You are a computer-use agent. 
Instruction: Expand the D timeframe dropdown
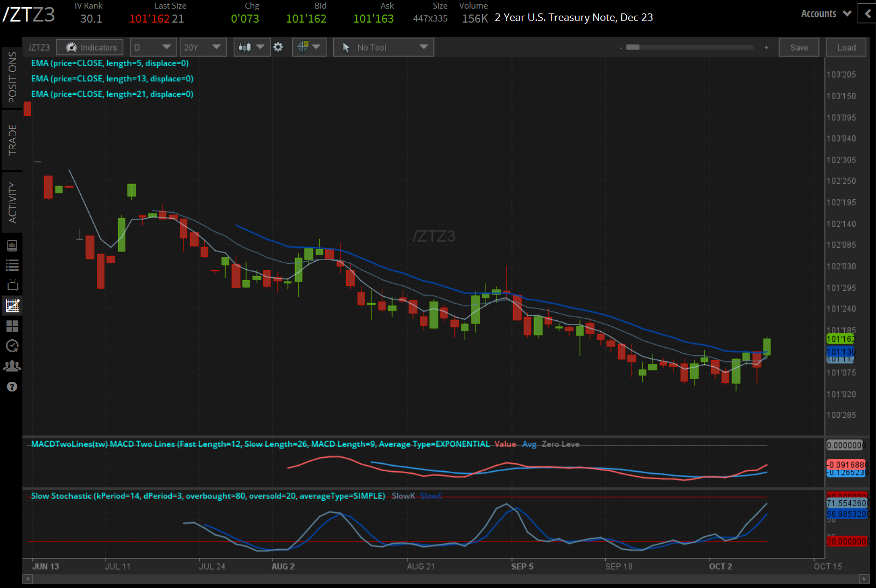click(x=152, y=47)
